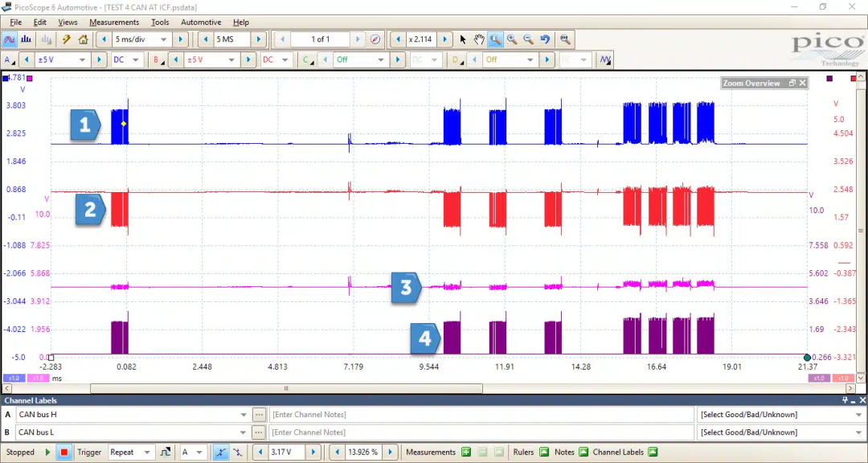This screenshot has width=868, height=463.
Task: Click the zoom in magnifier
Action: 512,39
